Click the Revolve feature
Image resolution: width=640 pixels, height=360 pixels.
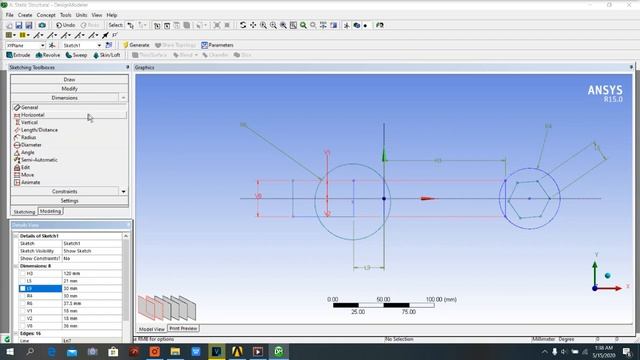pos(48,55)
